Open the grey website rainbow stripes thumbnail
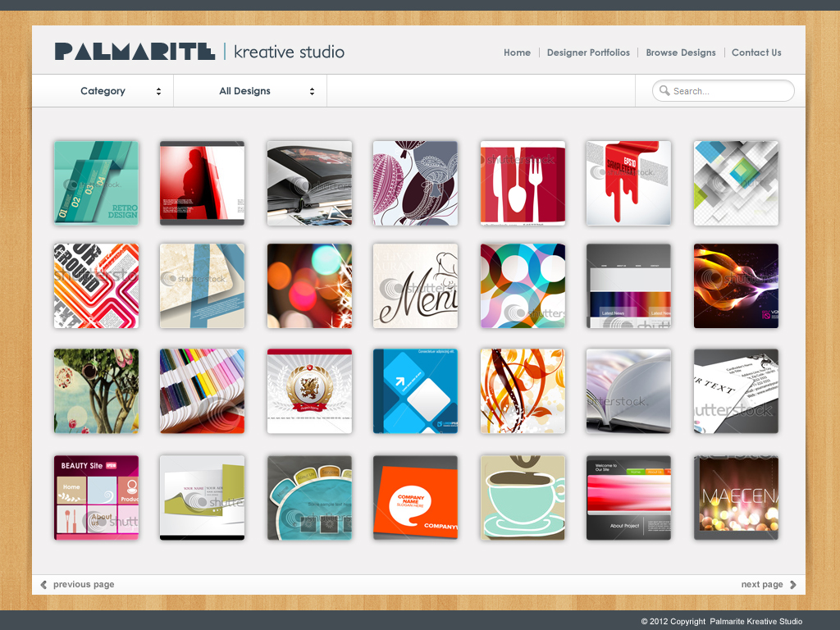 [628, 286]
